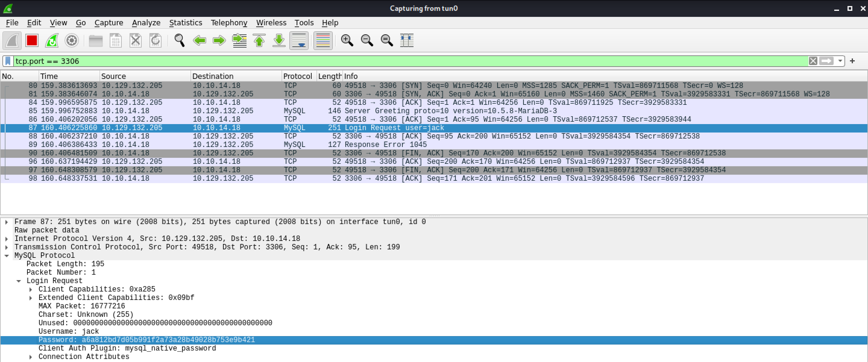868x362 pixels.
Task: Jump to the last packet
Action: point(279,41)
